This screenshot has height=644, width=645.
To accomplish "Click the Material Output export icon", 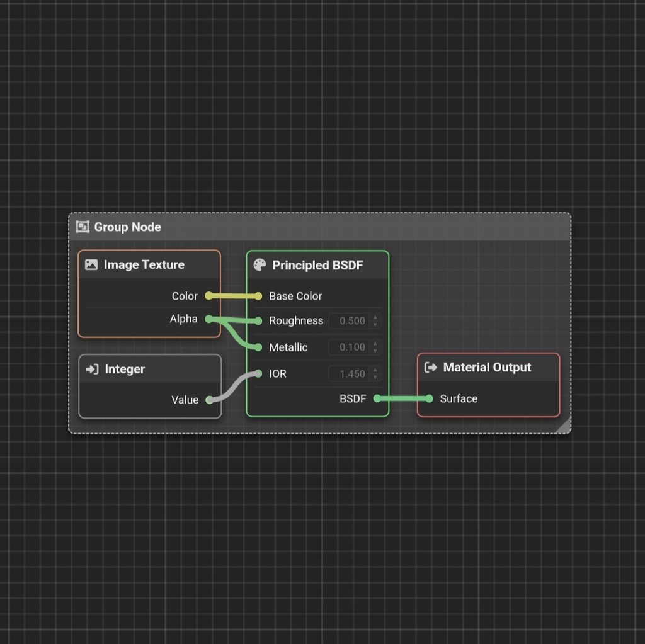I will (431, 368).
